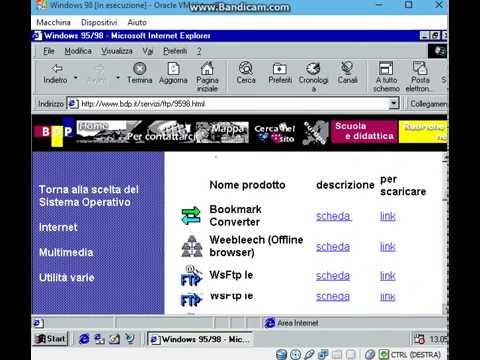Expand the Indietro history dropdown arrow
The height and width of the screenshot is (360, 480).
click(76, 77)
